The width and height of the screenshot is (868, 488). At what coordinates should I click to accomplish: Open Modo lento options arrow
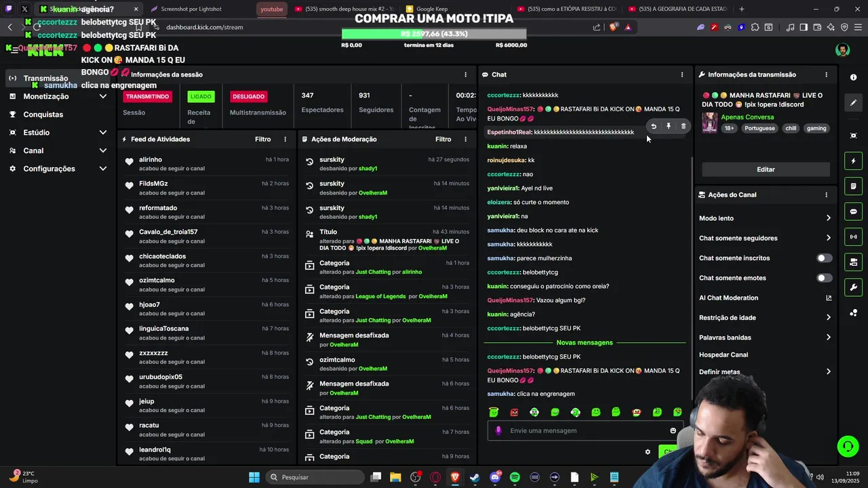[828, 218]
